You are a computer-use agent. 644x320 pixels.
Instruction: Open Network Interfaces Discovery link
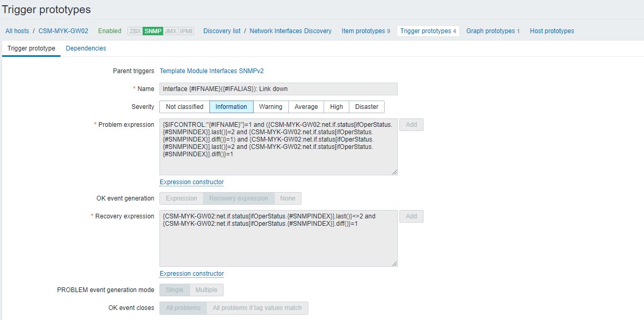[x=290, y=31]
